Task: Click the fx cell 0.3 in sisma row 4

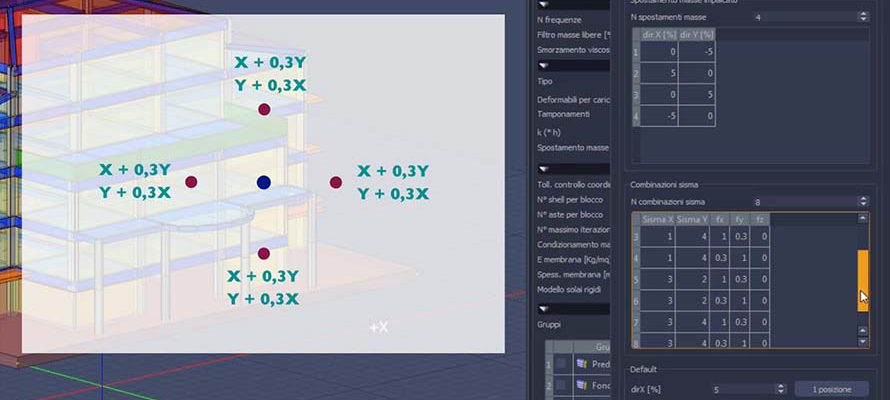Action: (720, 258)
